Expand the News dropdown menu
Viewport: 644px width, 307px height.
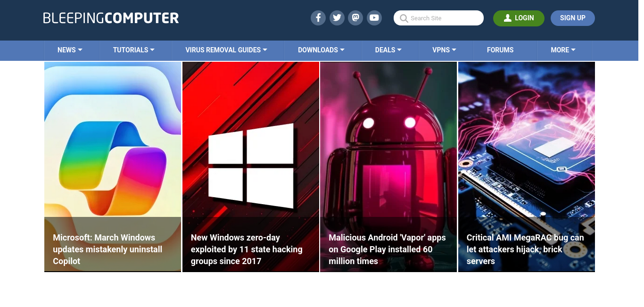(x=70, y=50)
